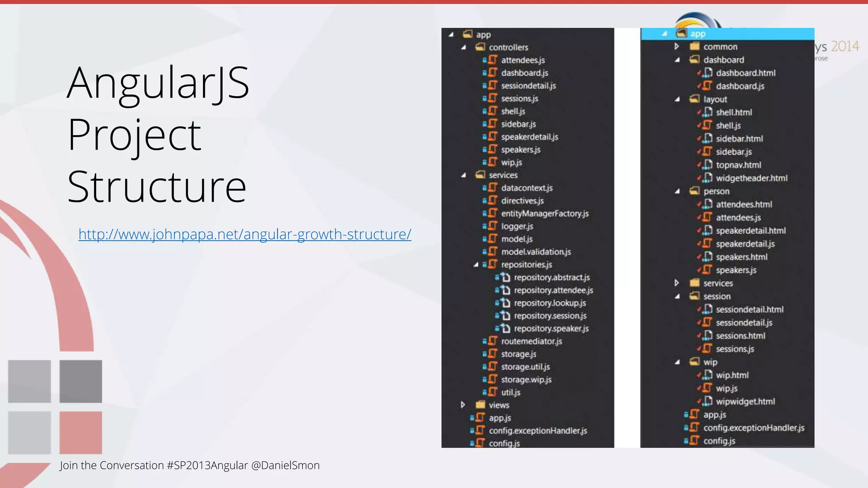Select util.js in services folder

511,392
